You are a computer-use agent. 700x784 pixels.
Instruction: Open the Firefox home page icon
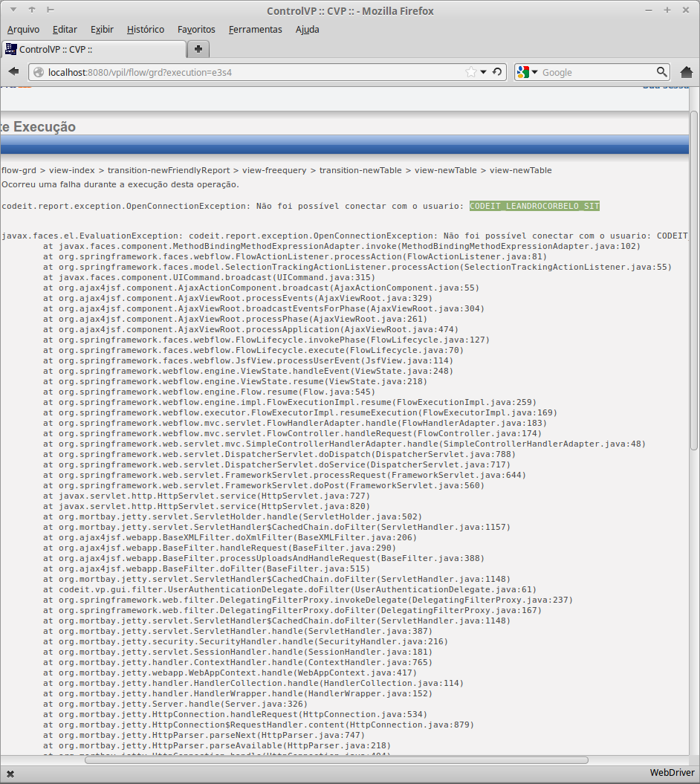pos(687,72)
